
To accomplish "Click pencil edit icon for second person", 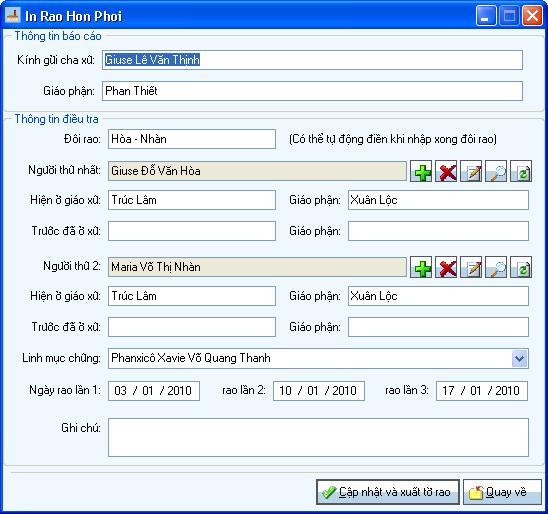I will tap(471, 267).
